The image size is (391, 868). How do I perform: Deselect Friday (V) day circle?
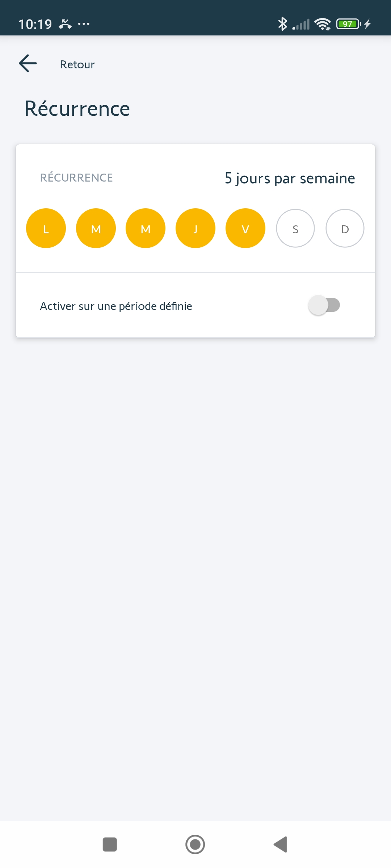pos(245,229)
